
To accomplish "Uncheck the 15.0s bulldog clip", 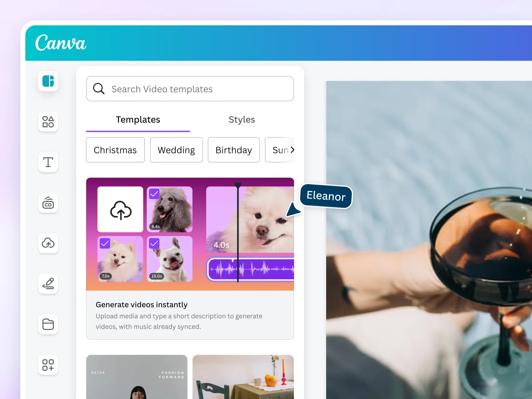I will coord(154,243).
